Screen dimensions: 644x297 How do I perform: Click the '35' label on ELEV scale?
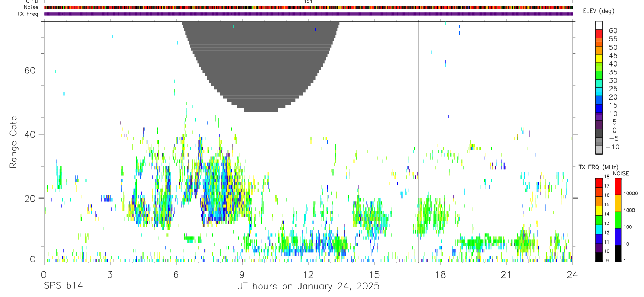pos(612,72)
